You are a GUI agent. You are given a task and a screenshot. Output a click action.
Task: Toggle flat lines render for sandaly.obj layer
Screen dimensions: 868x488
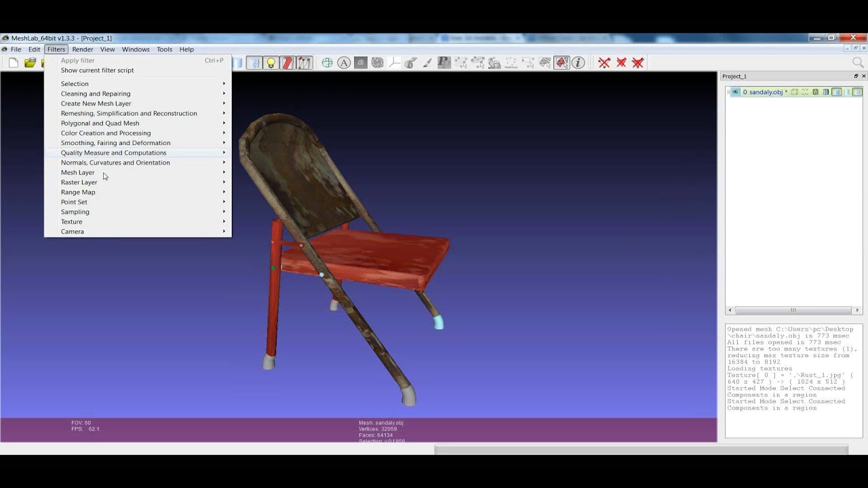point(826,91)
